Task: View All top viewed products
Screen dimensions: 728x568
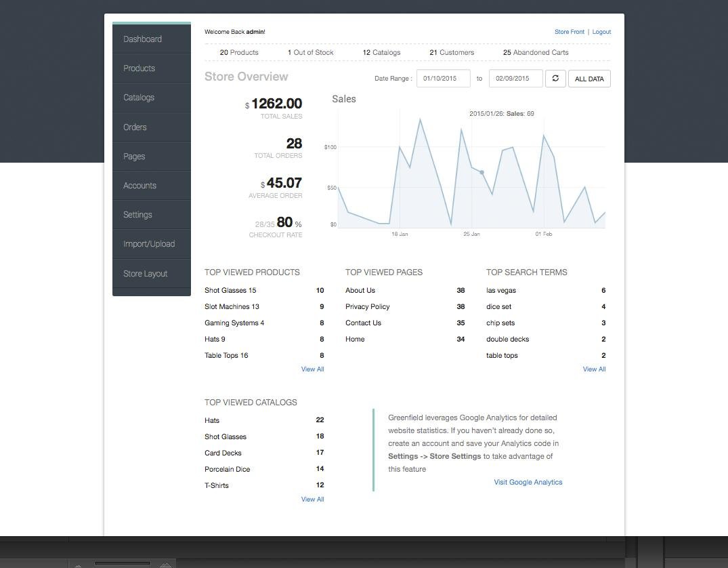Action: [312, 369]
